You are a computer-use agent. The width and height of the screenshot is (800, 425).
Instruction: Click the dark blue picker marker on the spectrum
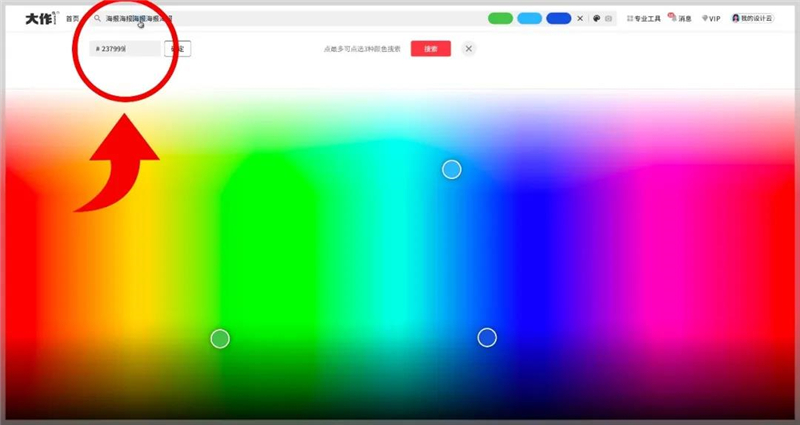tap(487, 337)
